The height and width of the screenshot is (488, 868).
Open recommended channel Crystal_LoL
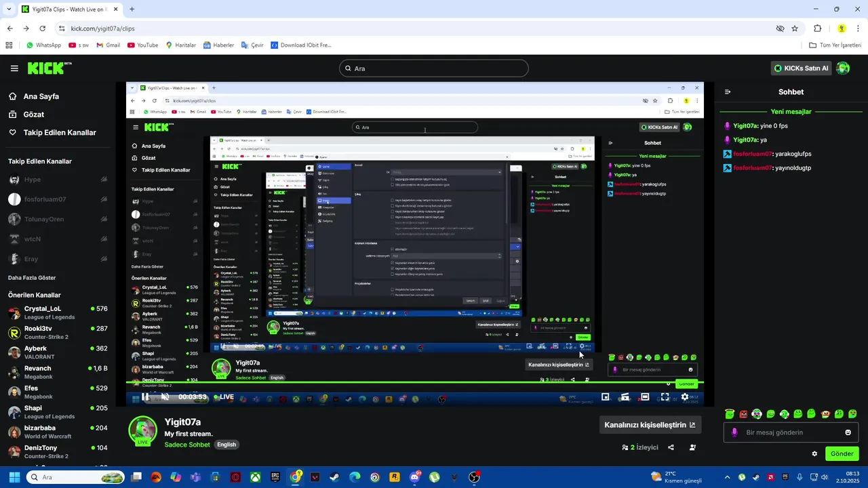pyautogui.click(x=58, y=312)
